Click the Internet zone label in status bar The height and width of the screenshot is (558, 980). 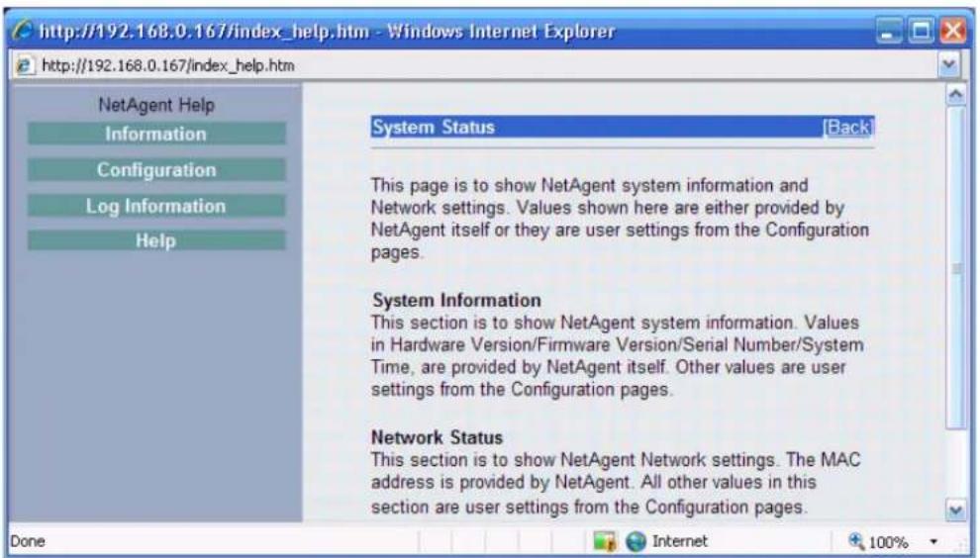point(680,541)
